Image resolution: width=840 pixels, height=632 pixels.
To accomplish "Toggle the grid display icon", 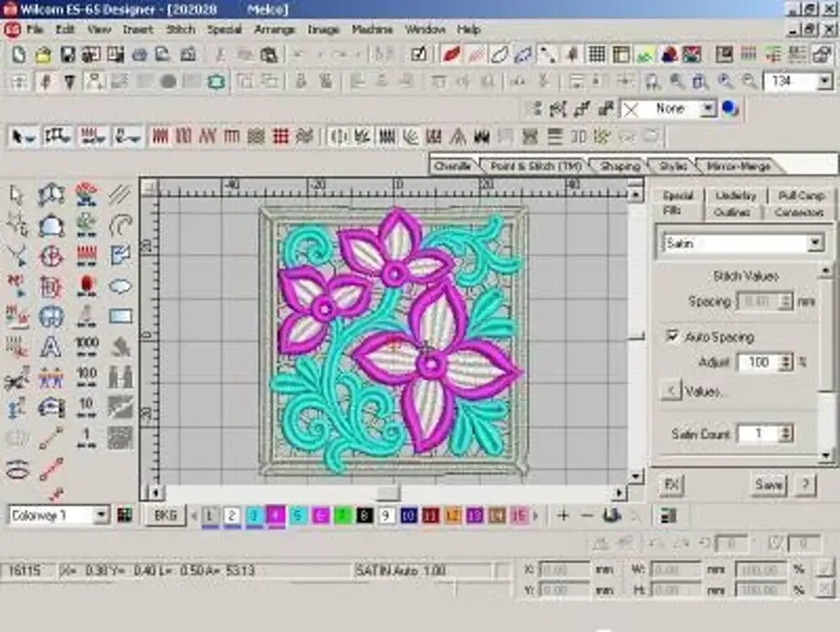I will [x=596, y=55].
